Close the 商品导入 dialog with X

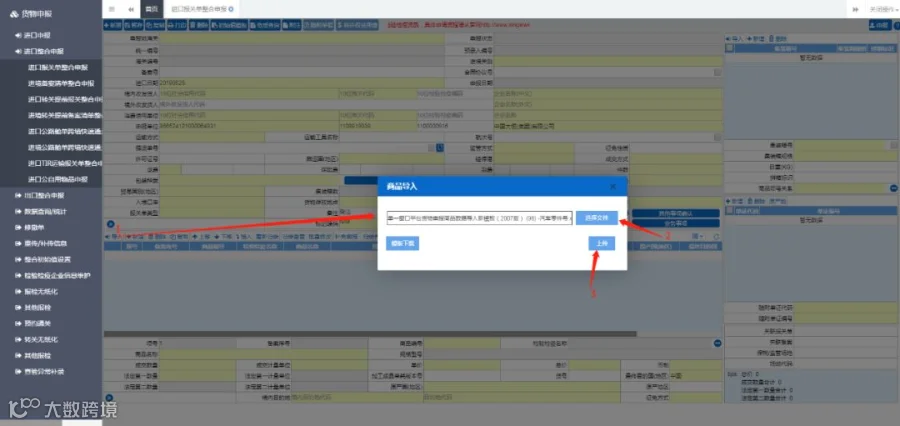[x=612, y=187]
